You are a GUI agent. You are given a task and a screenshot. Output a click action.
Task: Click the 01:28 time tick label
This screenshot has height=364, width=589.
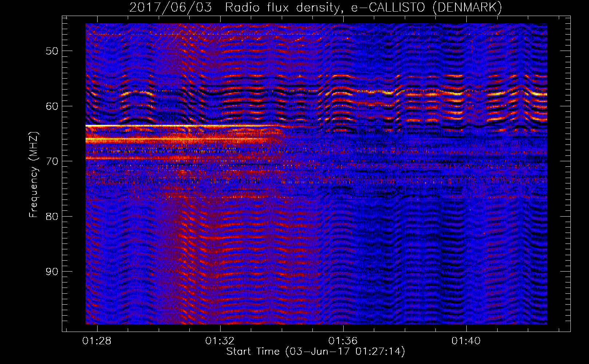97,341
